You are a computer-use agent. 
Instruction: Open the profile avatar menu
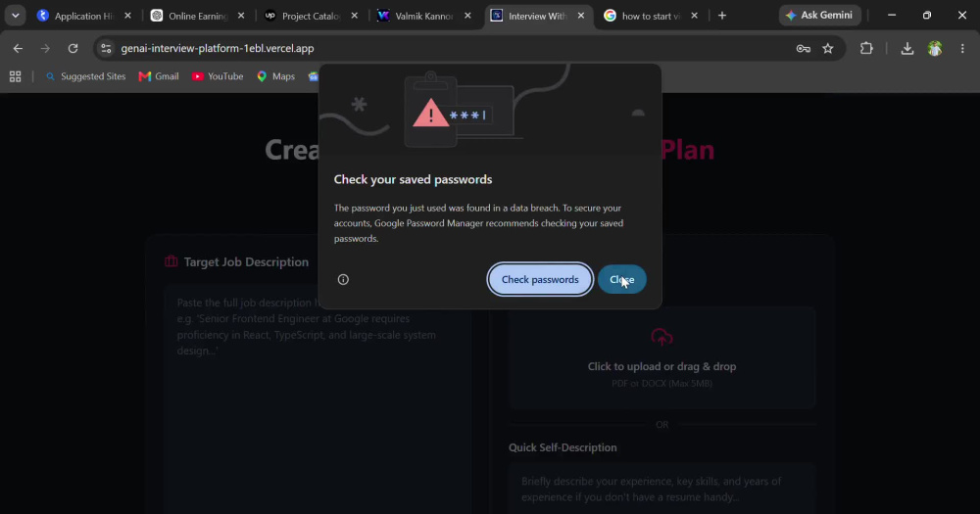[x=935, y=48]
